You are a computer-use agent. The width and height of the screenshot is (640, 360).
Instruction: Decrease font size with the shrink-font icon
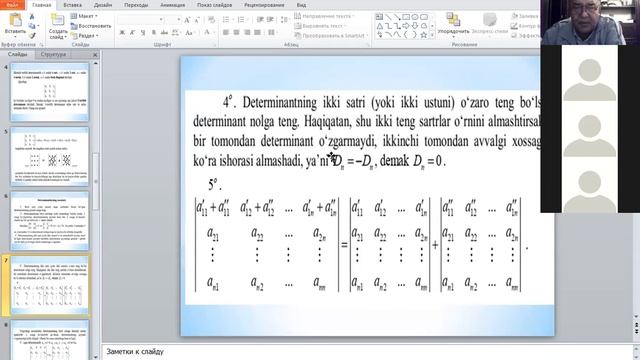pyautogui.click(x=197, y=20)
